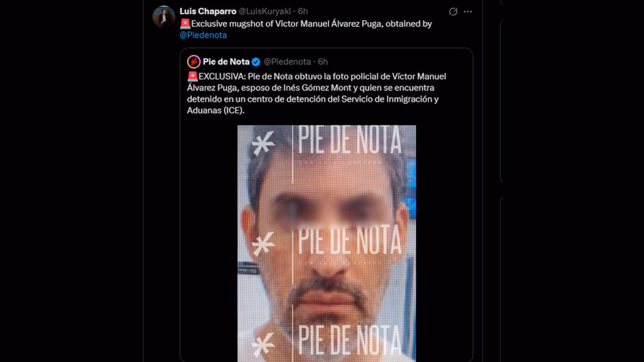Screen dimensions: 644x362
Task: Open the Grok actions icon on the post
Action: 453,12
